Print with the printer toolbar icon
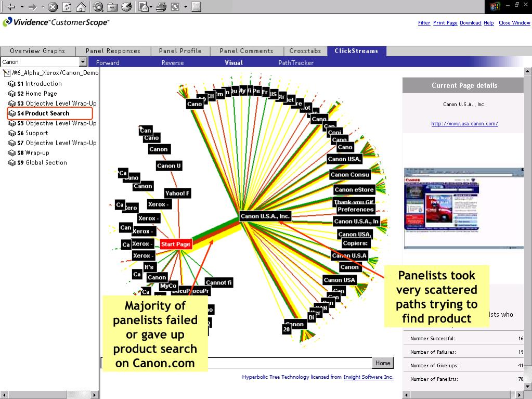This screenshot has width=532, height=399. [x=161, y=7]
